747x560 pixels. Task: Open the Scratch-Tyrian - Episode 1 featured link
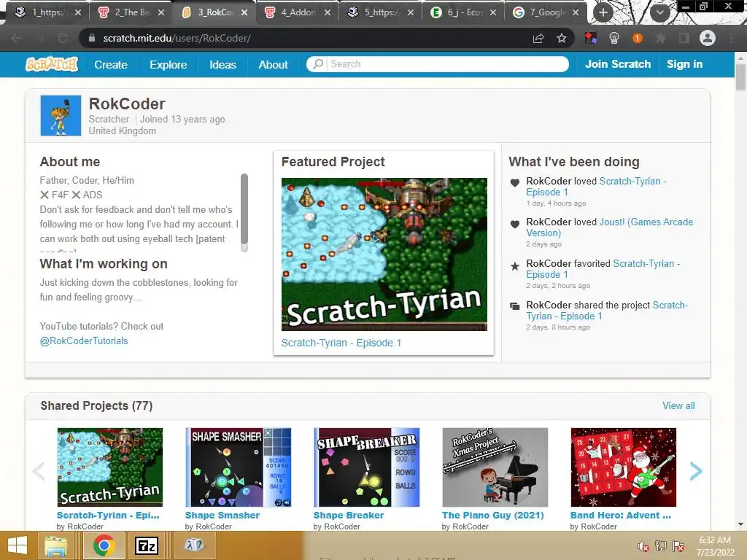(341, 343)
